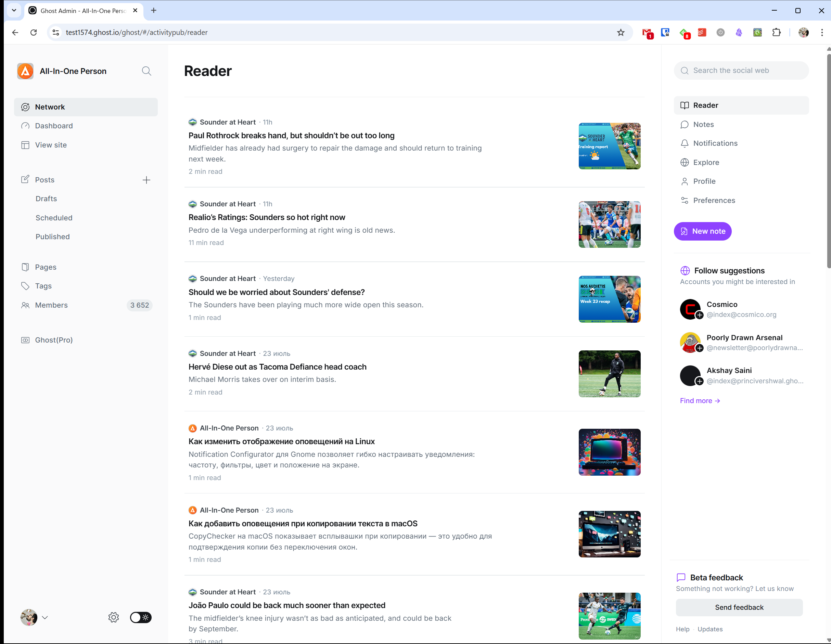Click the Search the social web field
The width and height of the screenshot is (831, 644).
tap(742, 70)
